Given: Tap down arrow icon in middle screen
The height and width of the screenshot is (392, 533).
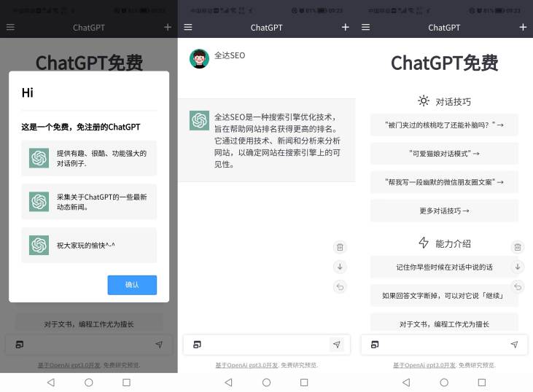Looking at the screenshot, I should (340, 267).
